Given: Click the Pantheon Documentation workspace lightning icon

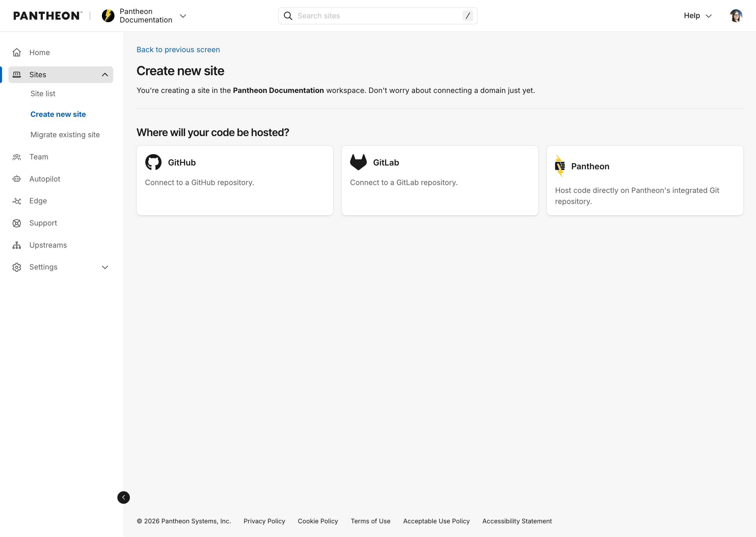Looking at the screenshot, I should click(x=108, y=15).
